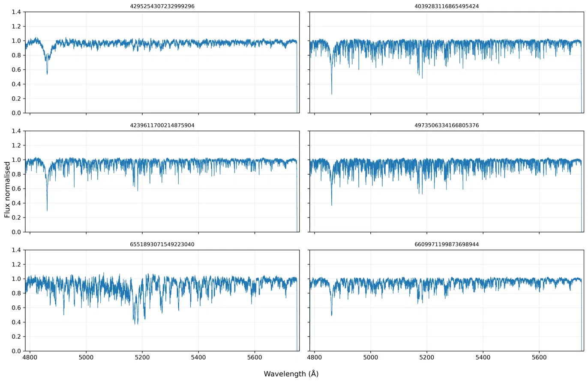The height and width of the screenshot is (382, 588).
Task: Click subplot title 6609971199873698944
Action: [x=447, y=245]
